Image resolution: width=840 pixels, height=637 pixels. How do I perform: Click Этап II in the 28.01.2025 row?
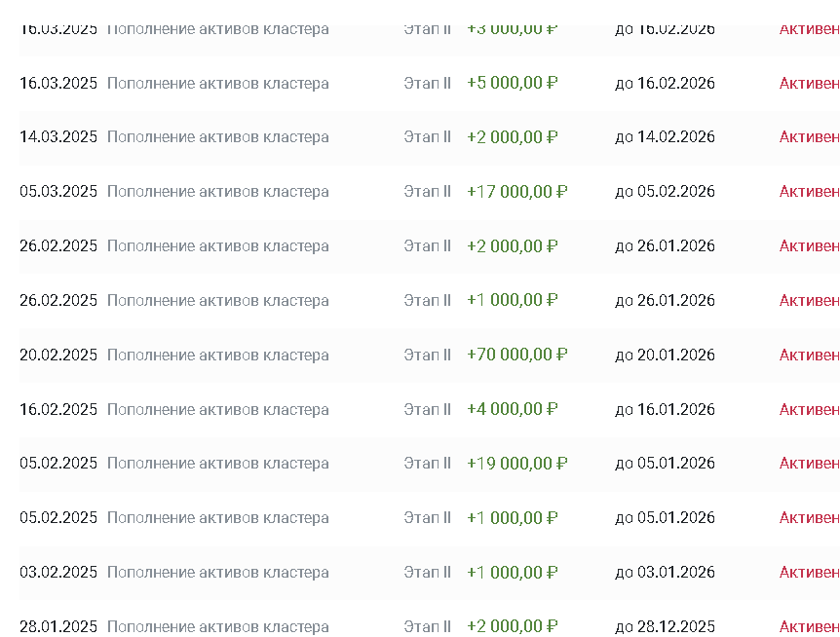[427, 626]
